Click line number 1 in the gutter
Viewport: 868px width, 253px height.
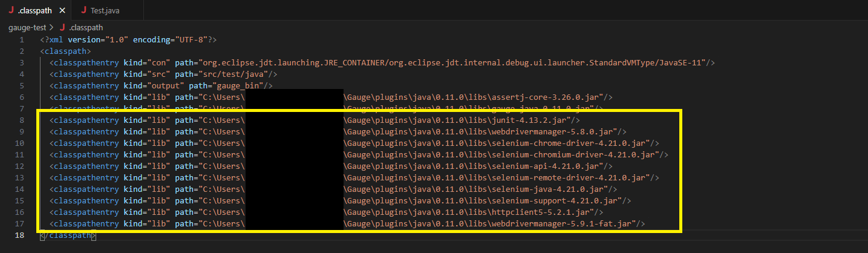pyautogui.click(x=22, y=40)
